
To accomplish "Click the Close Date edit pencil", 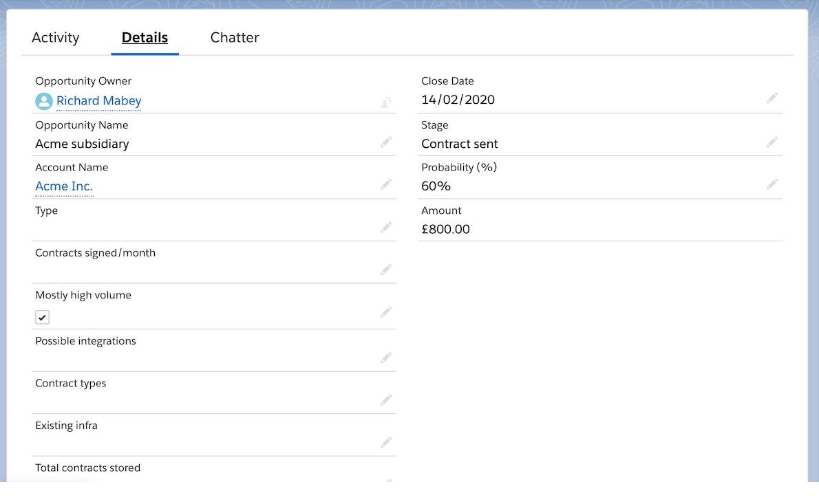I will 772,98.
